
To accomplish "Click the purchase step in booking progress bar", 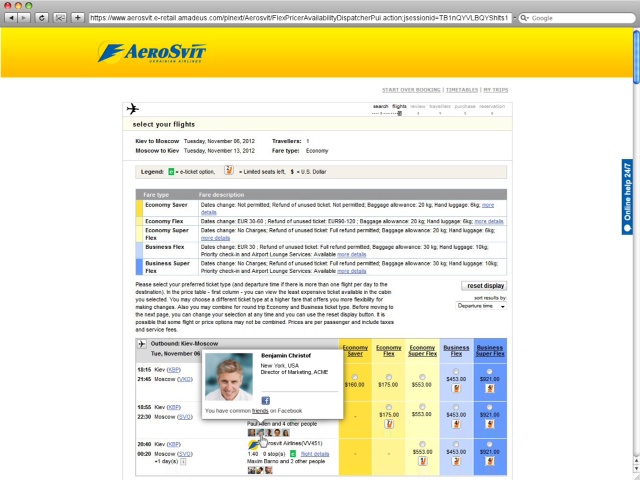I will pos(465,107).
